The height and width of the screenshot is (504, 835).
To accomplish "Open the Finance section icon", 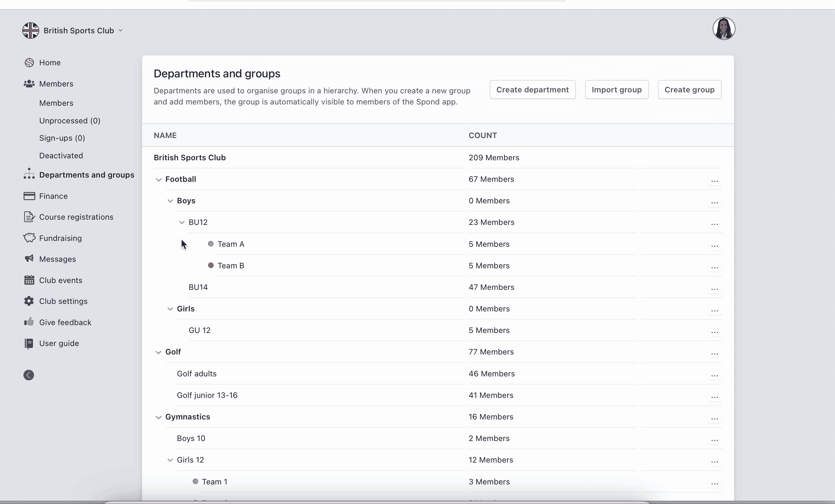I will pyautogui.click(x=29, y=196).
